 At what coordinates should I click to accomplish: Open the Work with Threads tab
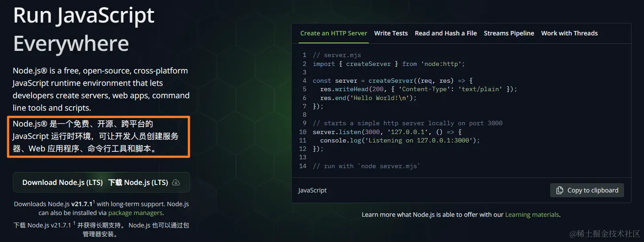[x=570, y=33]
